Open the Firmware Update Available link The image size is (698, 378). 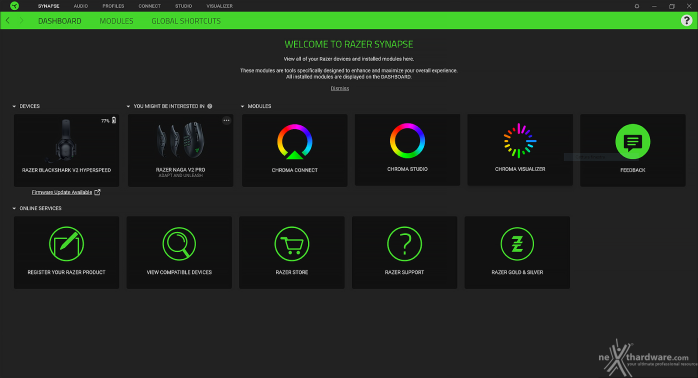[x=62, y=192]
